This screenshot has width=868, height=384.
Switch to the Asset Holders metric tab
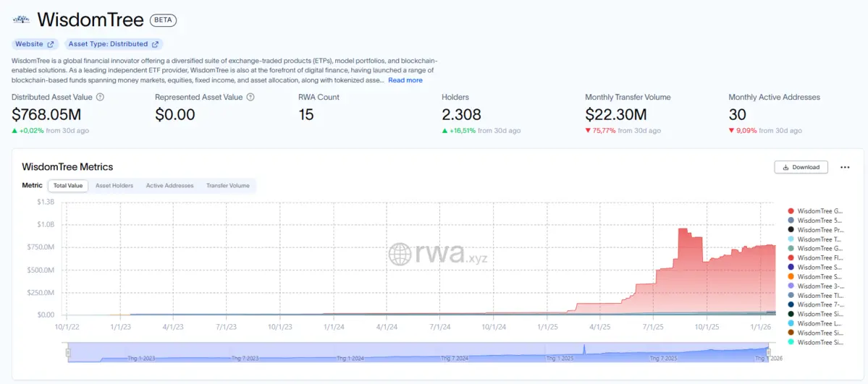[114, 186]
